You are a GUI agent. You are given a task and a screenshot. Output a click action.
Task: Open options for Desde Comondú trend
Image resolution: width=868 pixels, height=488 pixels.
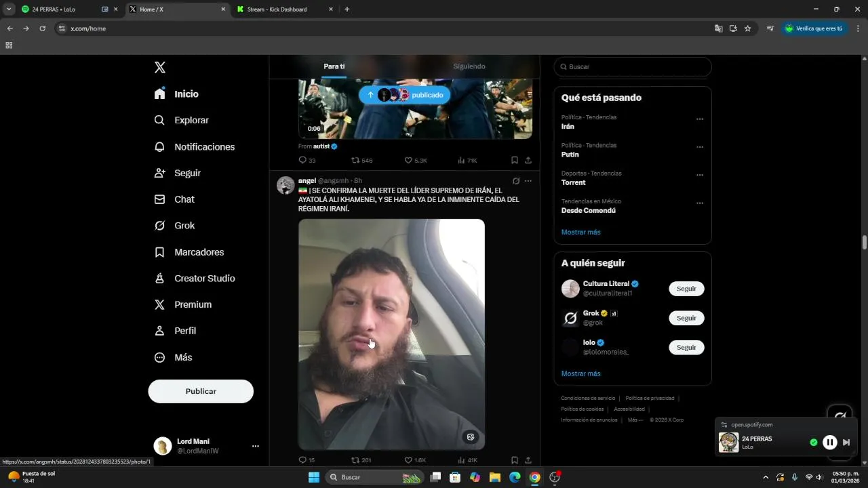[700, 203]
